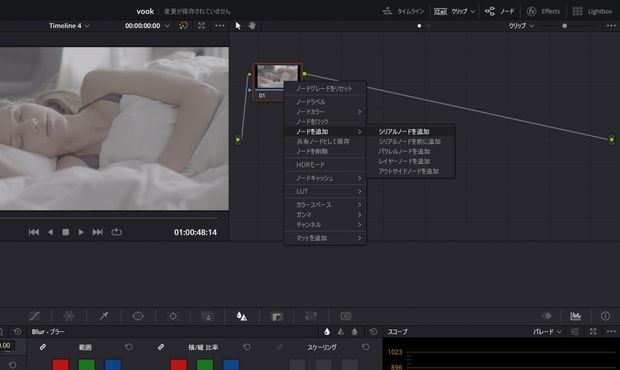Select Blur mode droplet icon
Screen dimensions: 620x370
coord(327,332)
